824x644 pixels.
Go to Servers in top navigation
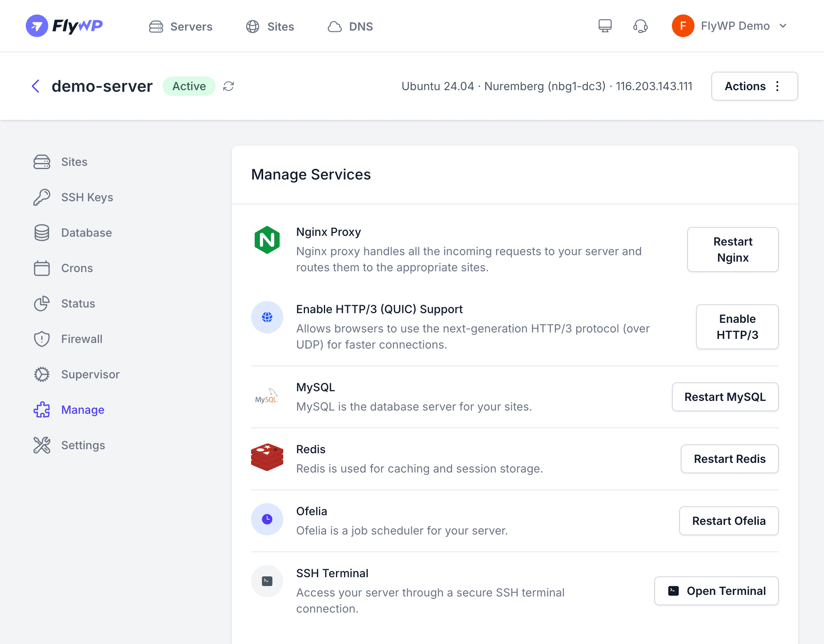[x=181, y=27]
